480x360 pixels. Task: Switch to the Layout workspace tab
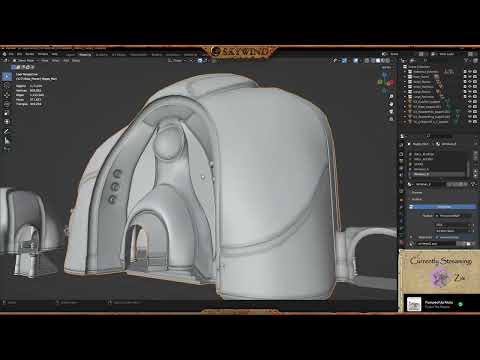coord(70,54)
